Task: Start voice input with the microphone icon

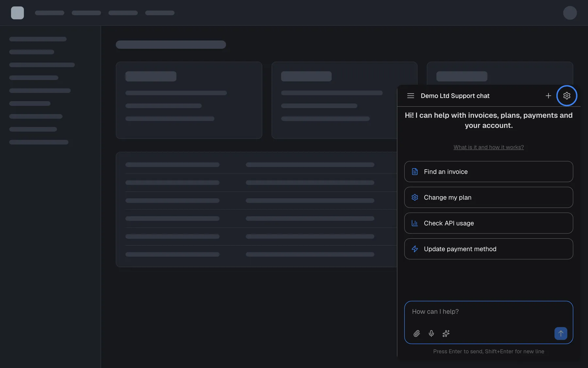Action: [431, 333]
